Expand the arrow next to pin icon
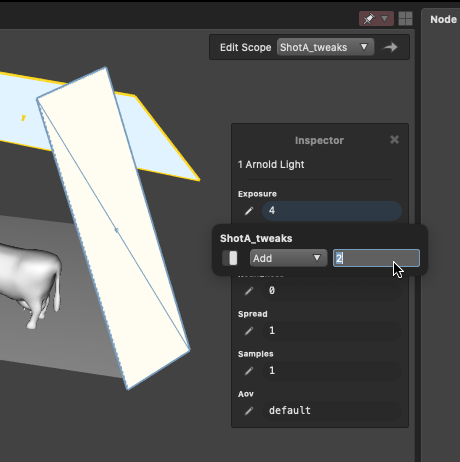 pyautogui.click(x=385, y=19)
